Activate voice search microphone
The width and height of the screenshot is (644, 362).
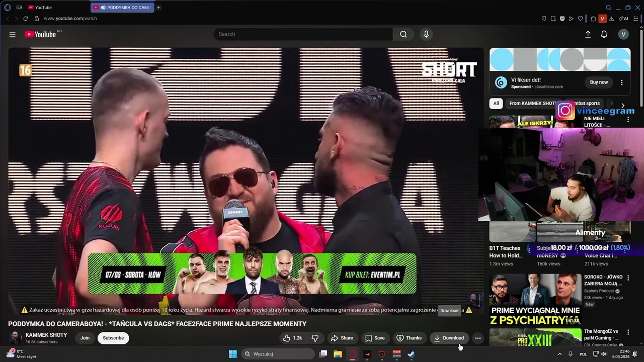click(426, 34)
